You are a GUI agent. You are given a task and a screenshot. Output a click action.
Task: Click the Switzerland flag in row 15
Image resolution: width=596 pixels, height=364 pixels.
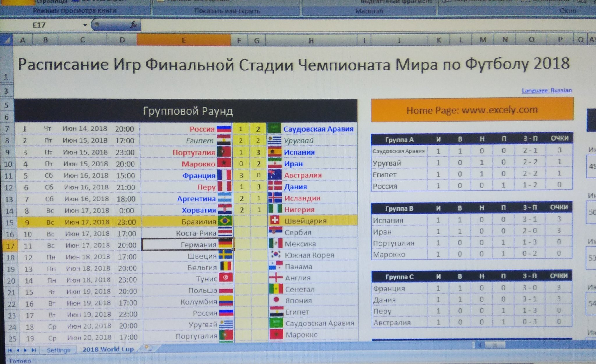click(275, 221)
